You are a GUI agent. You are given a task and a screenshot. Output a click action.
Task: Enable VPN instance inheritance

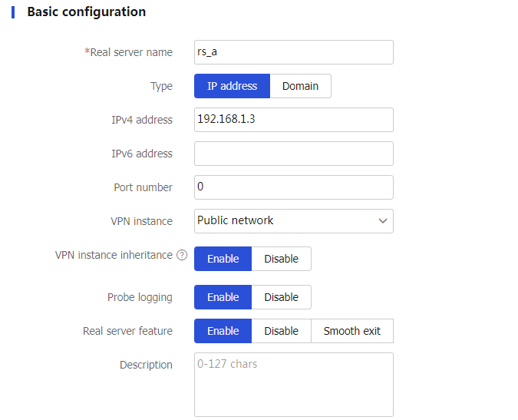click(223, 259)
